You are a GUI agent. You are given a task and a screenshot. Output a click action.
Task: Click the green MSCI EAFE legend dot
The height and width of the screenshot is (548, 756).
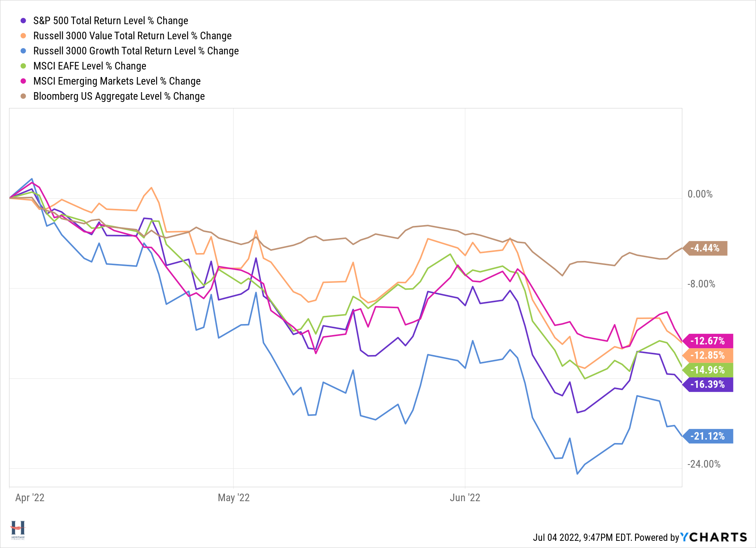pyautogui.click(x=23, y=66)
